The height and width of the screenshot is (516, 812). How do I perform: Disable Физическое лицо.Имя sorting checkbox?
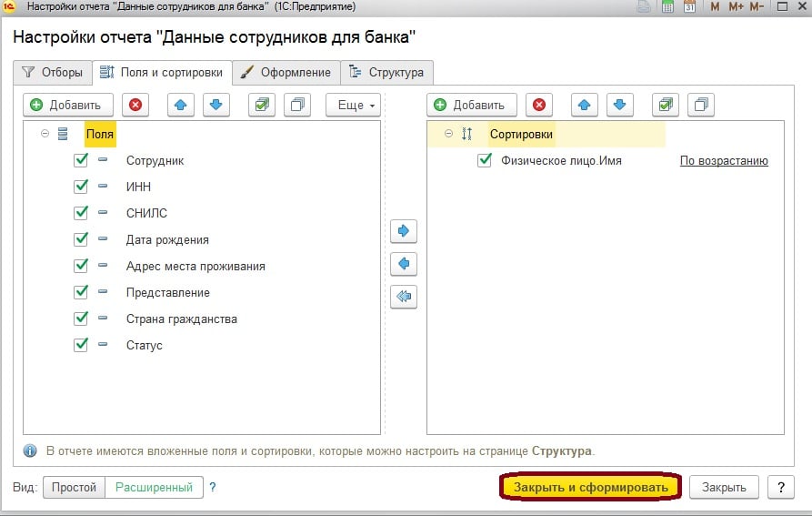(x=485, y=161)
